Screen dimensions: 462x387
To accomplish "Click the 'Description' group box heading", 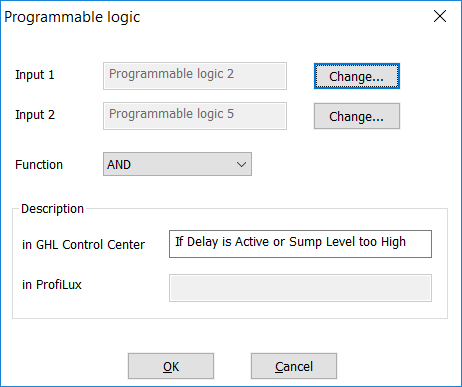I will point(52,209).
